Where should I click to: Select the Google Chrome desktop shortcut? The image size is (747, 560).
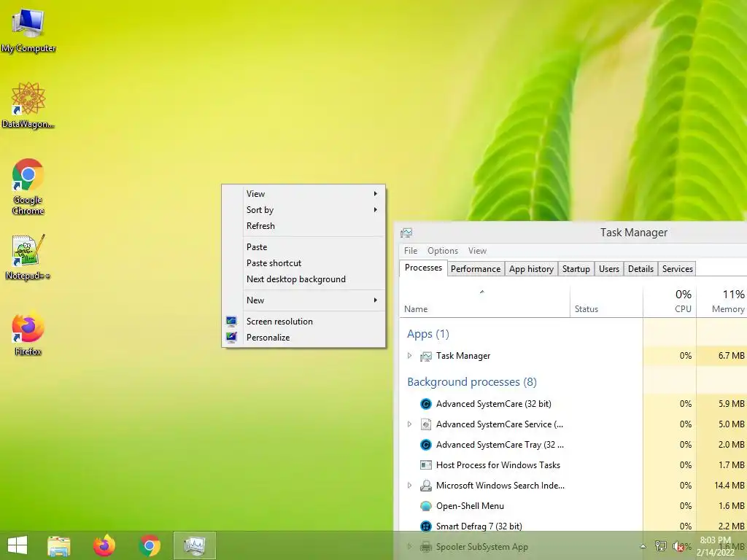tap(28, 186)
